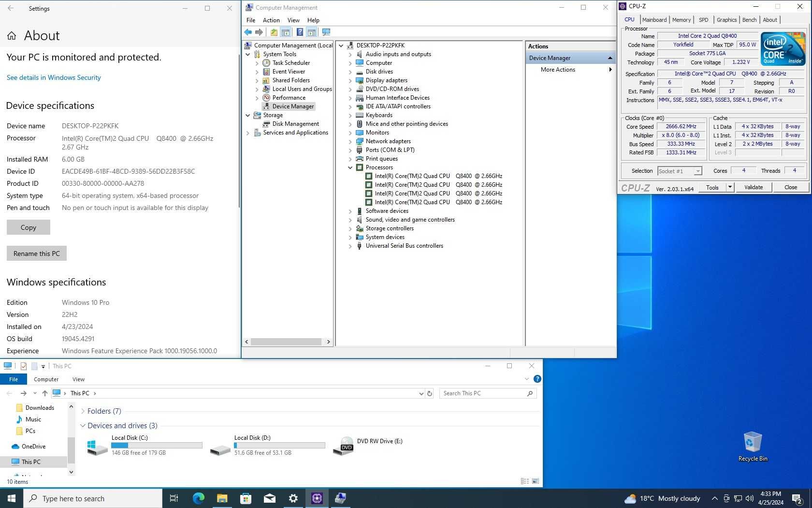Click Settings back arrow

(x=11, y=8)
